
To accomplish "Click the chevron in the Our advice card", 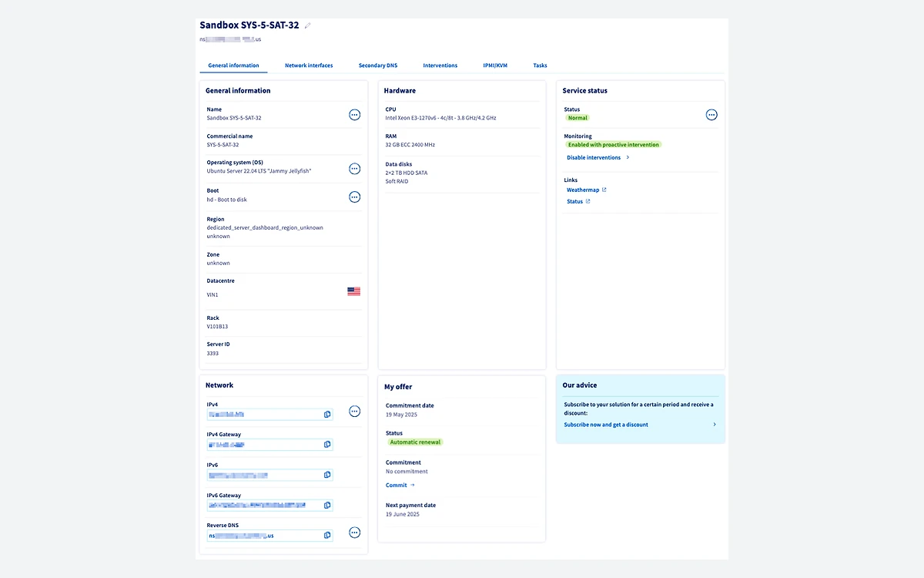I will (x=715, y=425).
